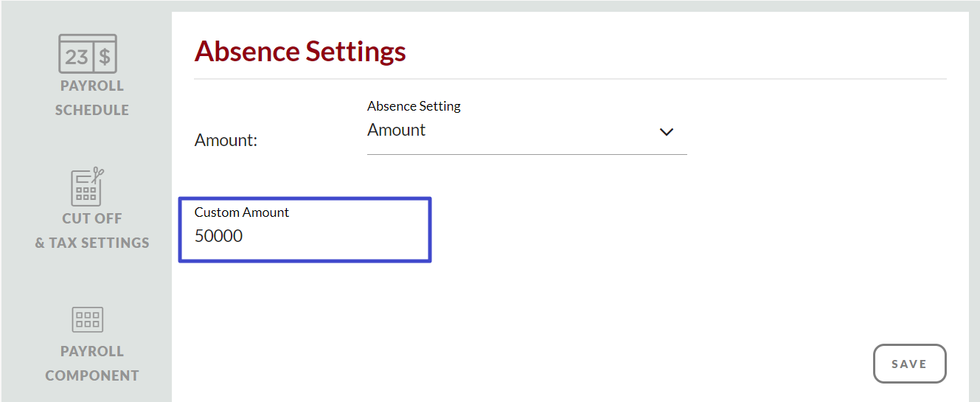This screenshot has height=402, width=980.
Task: Open the Absence Setting combo box
Action: [527, 131]
